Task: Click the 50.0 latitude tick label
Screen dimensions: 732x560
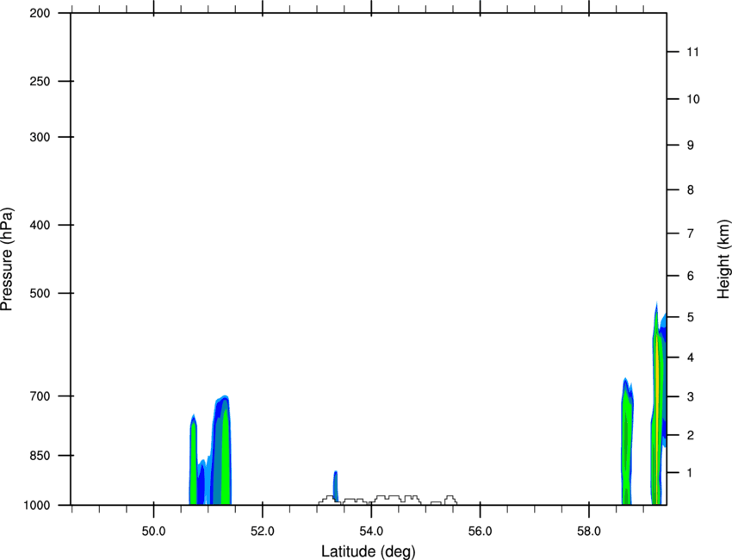Action: (153, 532)
